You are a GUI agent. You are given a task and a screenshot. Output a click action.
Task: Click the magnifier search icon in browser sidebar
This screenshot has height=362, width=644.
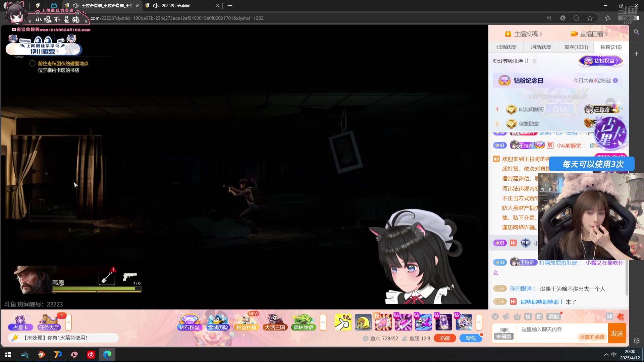click(x=636, y=32)
